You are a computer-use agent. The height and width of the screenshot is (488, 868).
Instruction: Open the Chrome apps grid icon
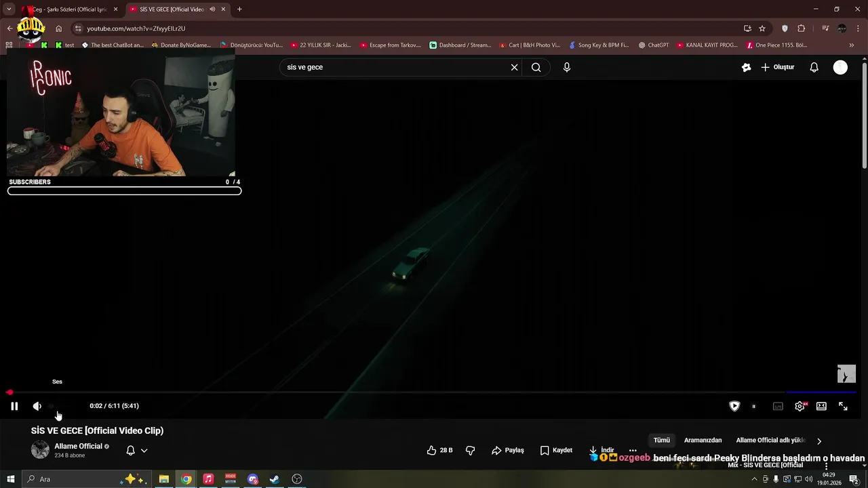9,45
